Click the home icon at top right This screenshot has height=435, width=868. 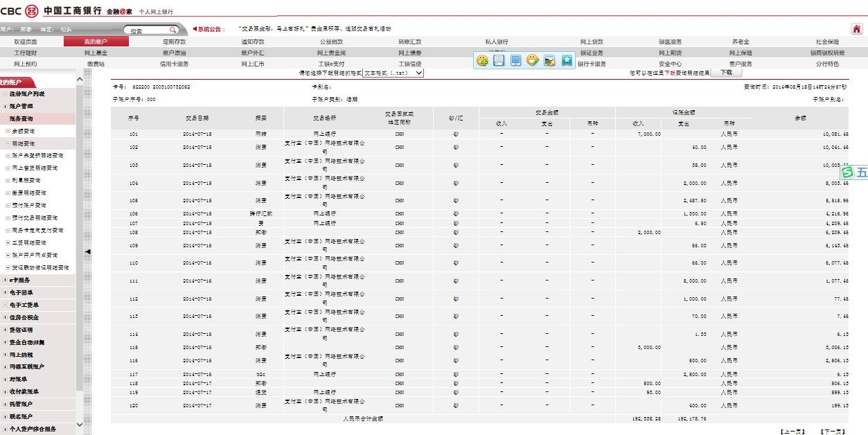pyautogui.click(x=856, y=29)
